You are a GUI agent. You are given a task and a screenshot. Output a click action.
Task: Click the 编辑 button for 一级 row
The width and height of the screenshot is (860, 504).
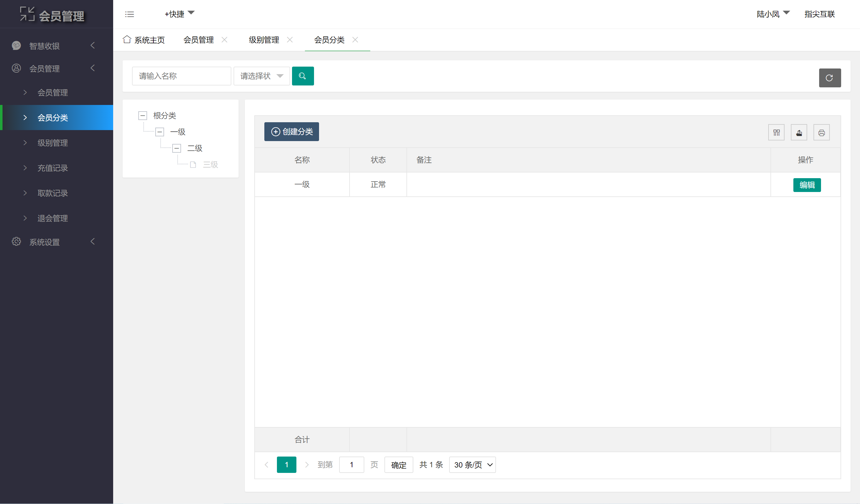[x=807, y=185]
